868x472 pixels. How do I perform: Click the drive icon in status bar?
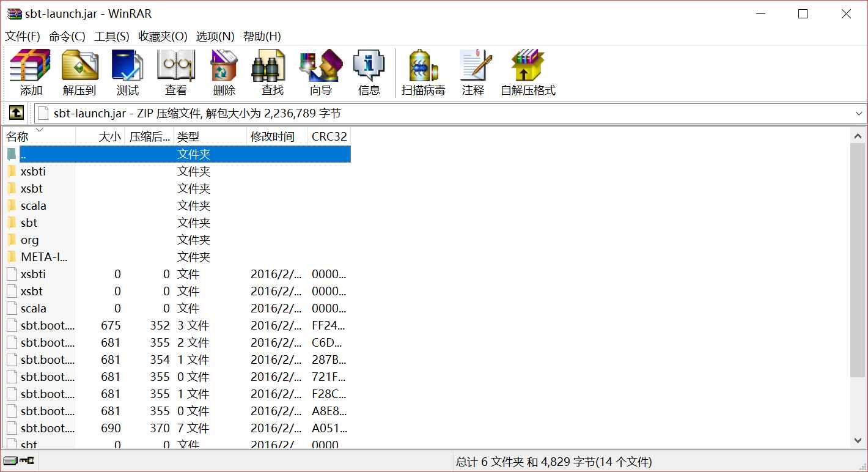pos(9,460)
